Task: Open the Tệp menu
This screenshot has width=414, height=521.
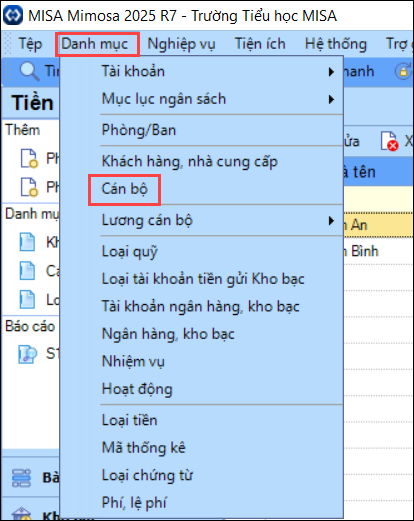Action: pyautogui.click(x=30, y=44)
